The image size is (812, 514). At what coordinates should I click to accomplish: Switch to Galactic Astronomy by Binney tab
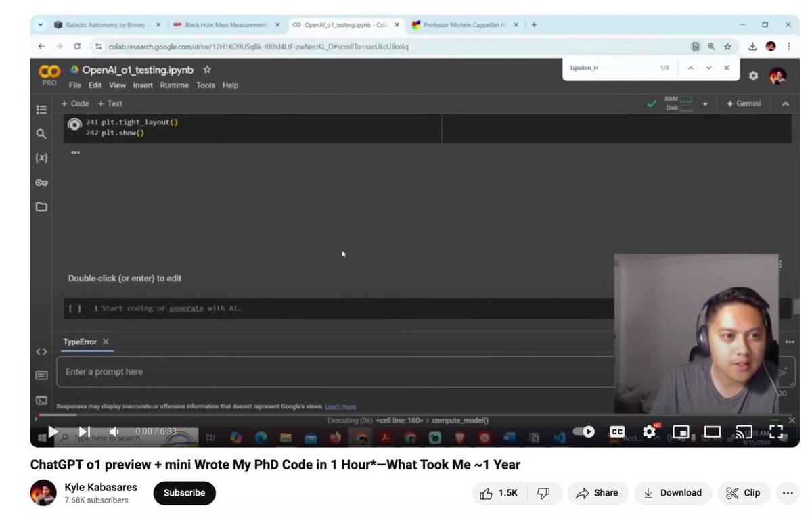(107, 25)
